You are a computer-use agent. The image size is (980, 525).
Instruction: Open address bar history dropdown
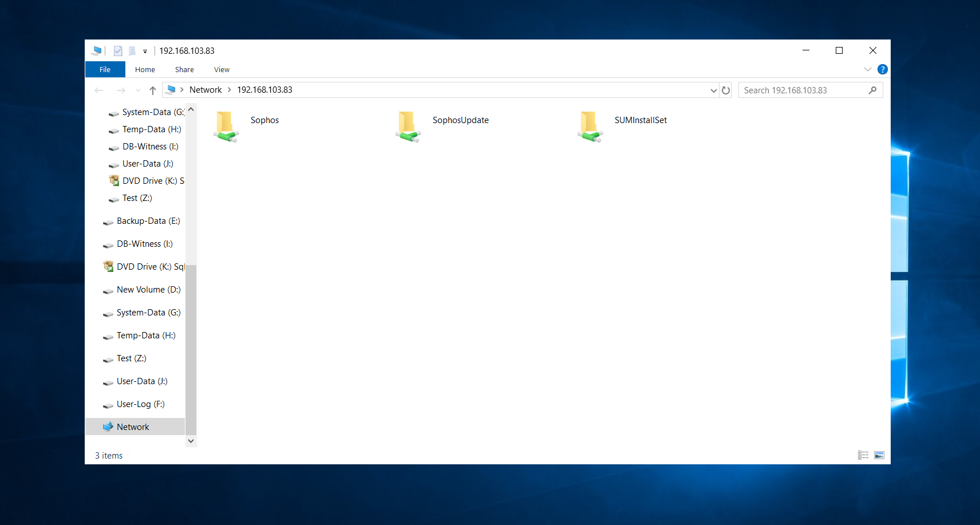click(713, 90)
